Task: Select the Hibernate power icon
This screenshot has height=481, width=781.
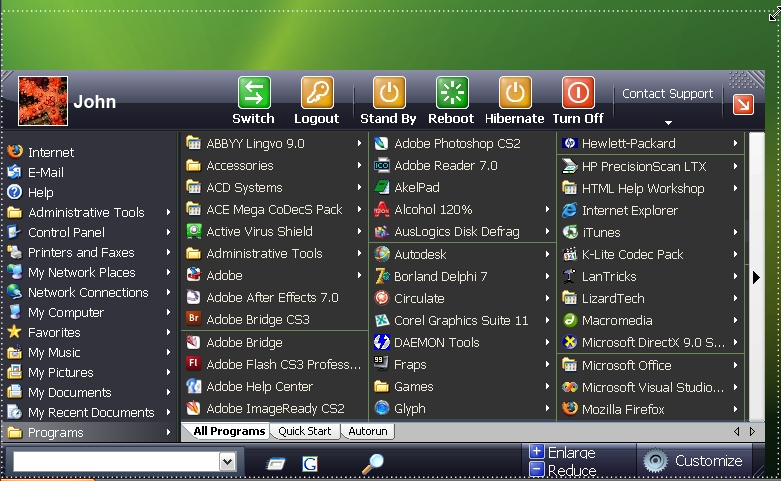Action: (514, 93)
